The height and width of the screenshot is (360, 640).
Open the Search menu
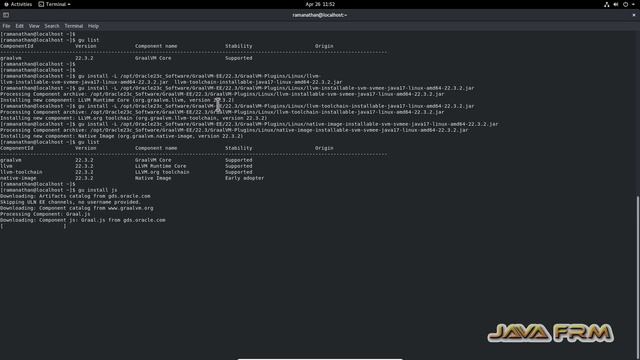52,26
